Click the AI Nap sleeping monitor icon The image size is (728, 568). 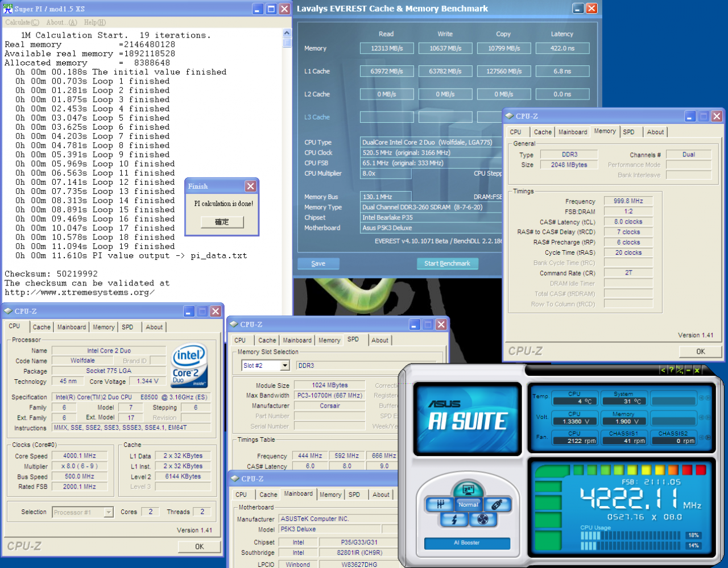tap(468, 489)
